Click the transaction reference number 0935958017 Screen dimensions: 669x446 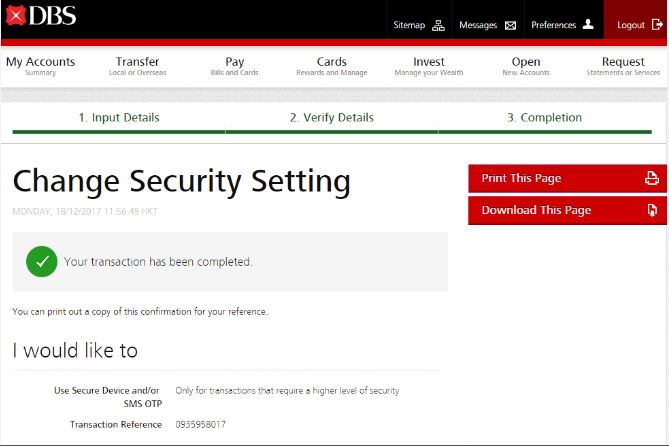pos(200,425)
